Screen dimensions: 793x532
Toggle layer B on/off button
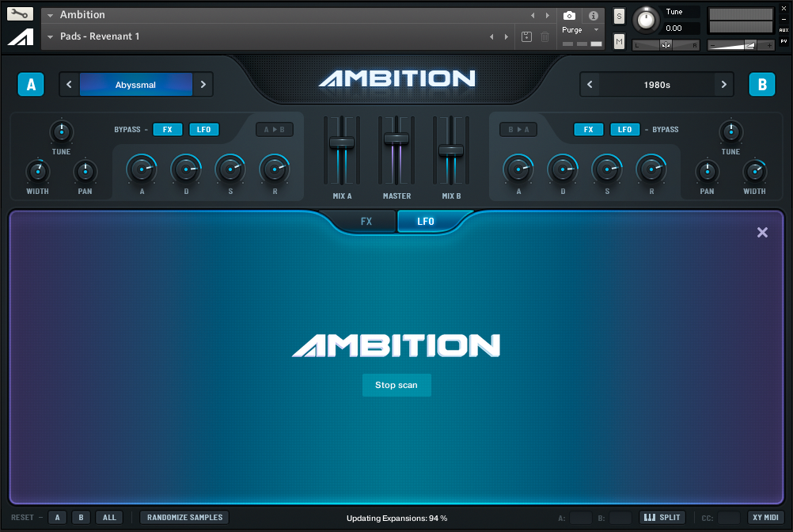[x=761, y=85]
